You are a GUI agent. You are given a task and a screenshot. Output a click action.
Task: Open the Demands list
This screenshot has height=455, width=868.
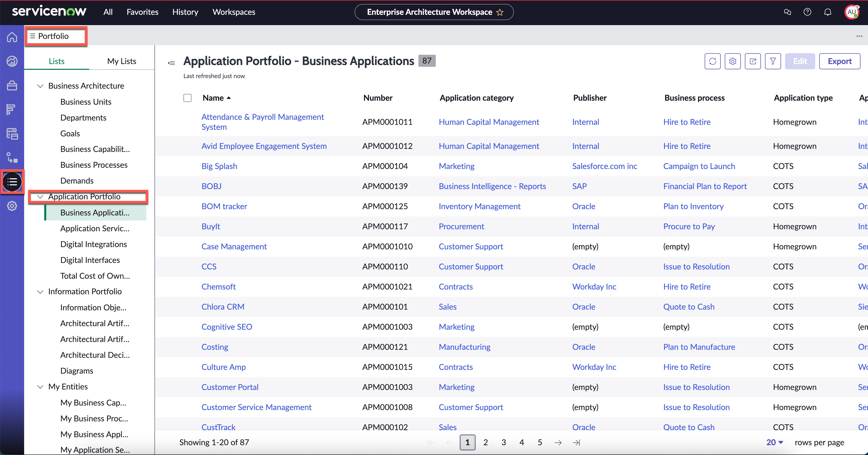coord(77,181)
